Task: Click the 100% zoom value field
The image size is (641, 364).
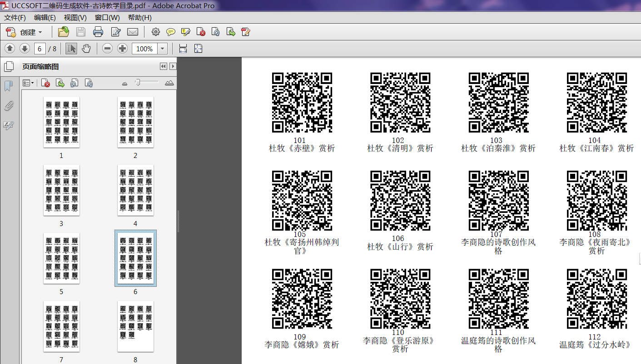Action: [x=144, y=49]
